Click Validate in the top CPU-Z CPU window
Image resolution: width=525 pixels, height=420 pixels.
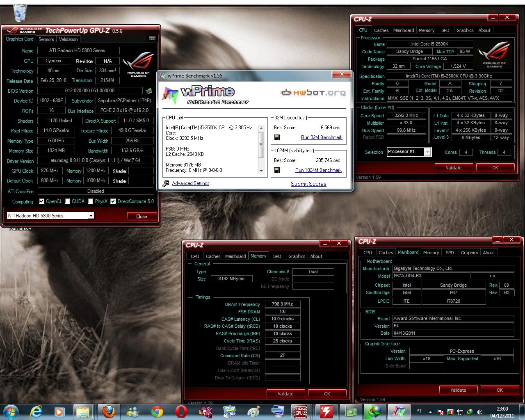point(454,168)
